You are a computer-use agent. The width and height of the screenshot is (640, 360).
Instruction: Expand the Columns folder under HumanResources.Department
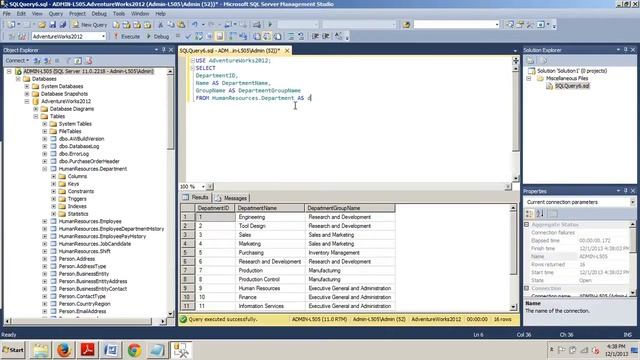tap(54, 176)
